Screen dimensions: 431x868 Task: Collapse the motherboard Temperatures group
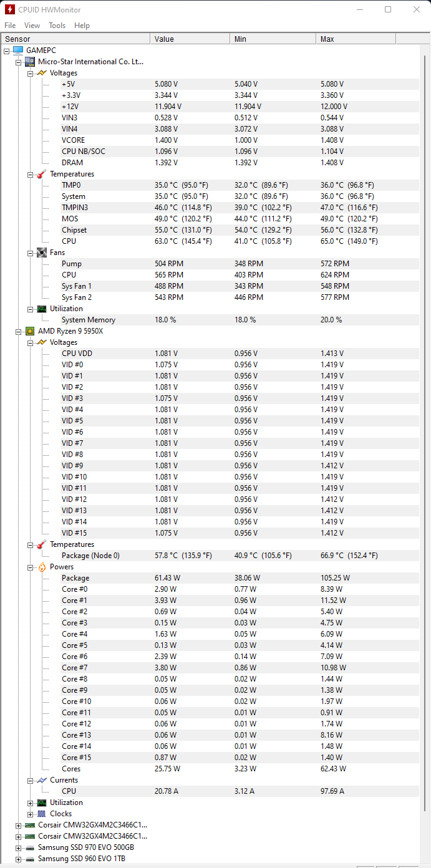point(30,174)
